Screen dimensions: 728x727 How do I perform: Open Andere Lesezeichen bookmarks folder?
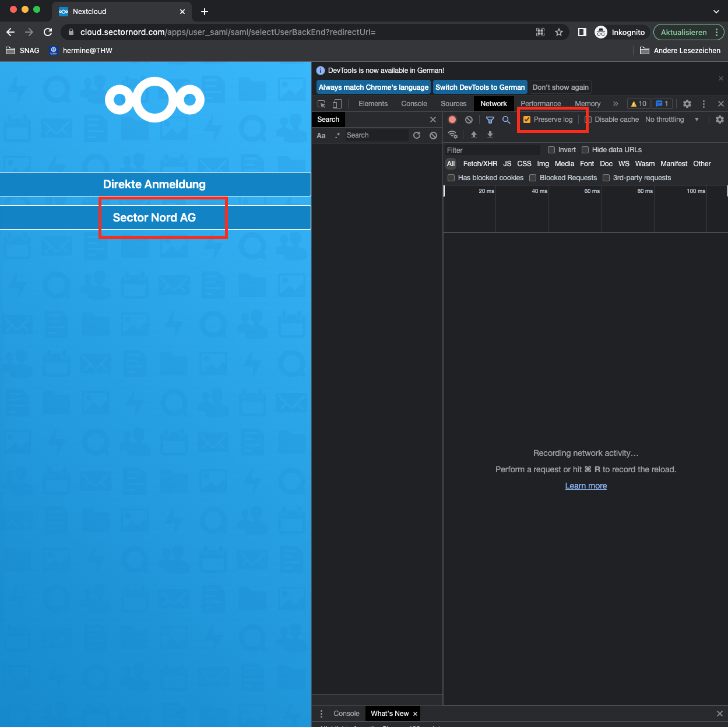(x=680, y=51)
